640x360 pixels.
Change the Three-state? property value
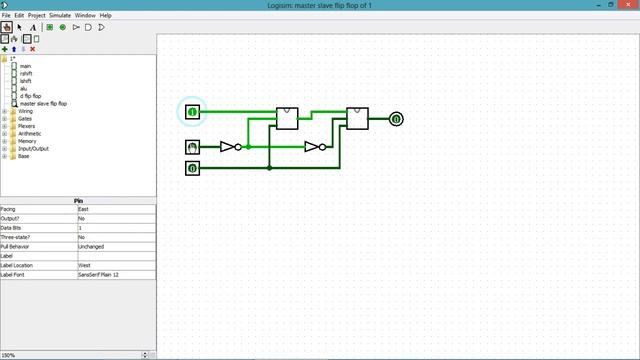pos(116,237)
